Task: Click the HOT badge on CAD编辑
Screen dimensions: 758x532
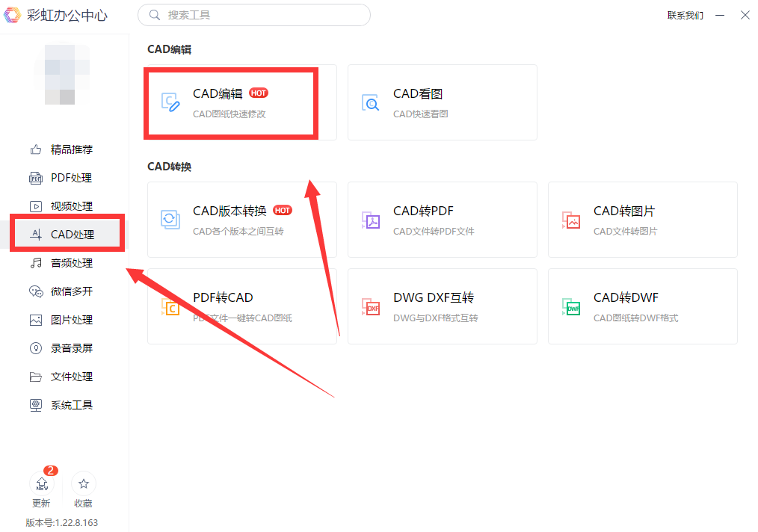Action: point(258,93)
